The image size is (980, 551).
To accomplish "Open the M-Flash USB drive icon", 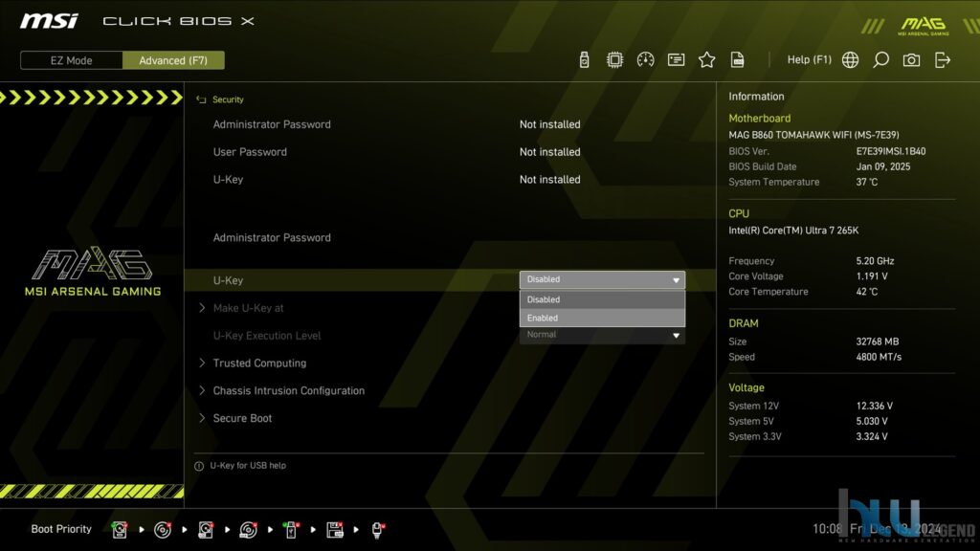I will 585,60.
